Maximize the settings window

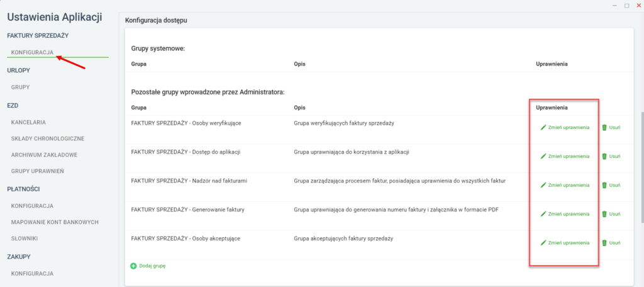tap(627, 5)
